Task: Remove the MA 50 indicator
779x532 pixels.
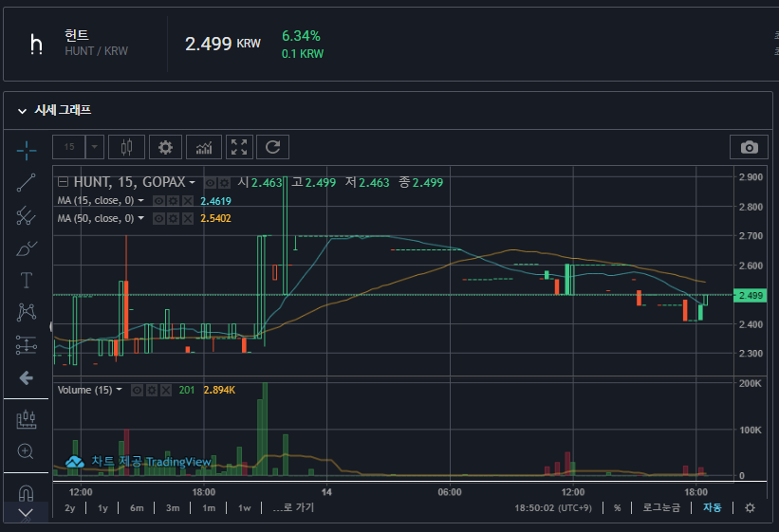Action: (x=188, y=218)
